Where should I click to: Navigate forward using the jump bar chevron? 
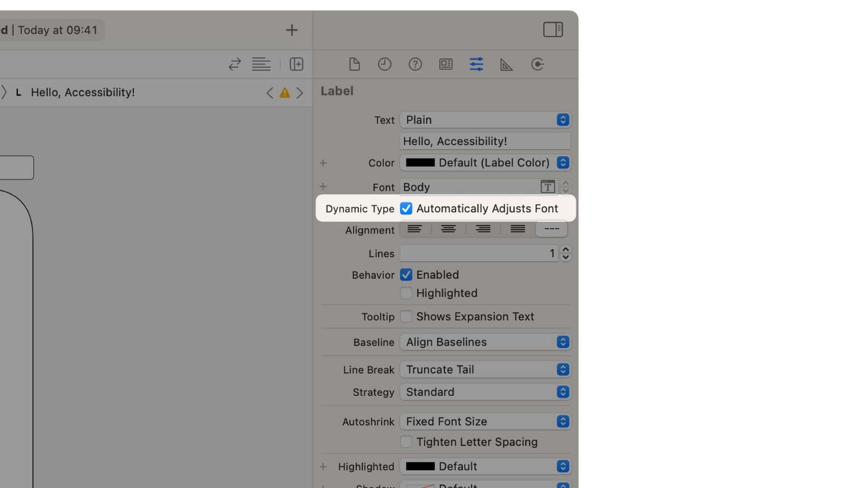click(300, 93)
